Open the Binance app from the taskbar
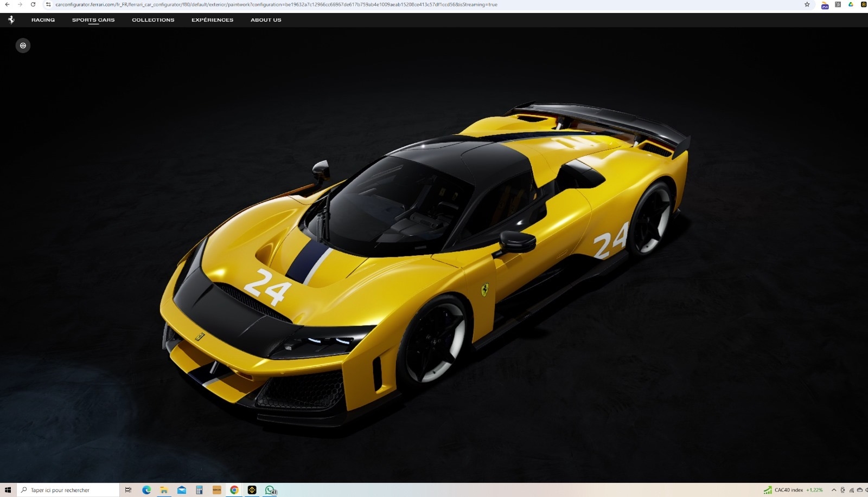This screenshot has width=868, height=497. 252,490
